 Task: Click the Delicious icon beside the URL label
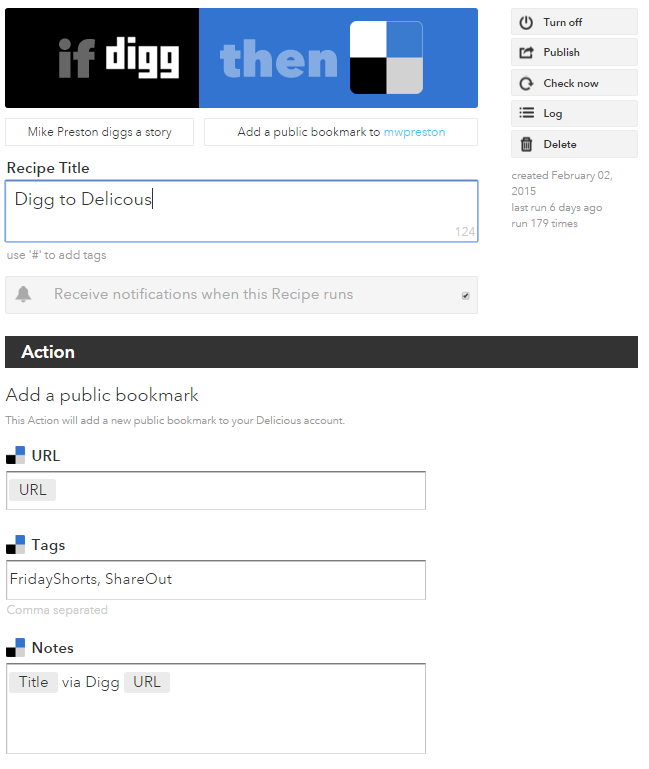click(x=15, y=455)
